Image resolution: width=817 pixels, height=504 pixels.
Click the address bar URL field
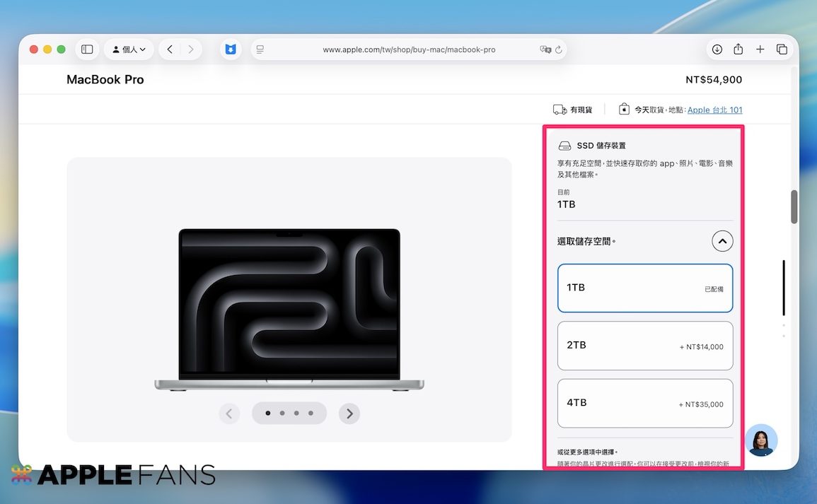coord(408,49)
